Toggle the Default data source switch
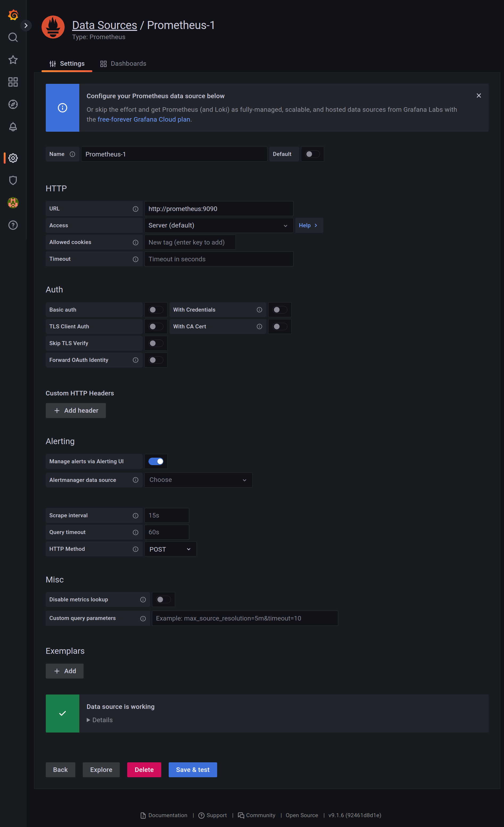Image resolution: width=504 pixels, height=827 pixels. point(312,154)
